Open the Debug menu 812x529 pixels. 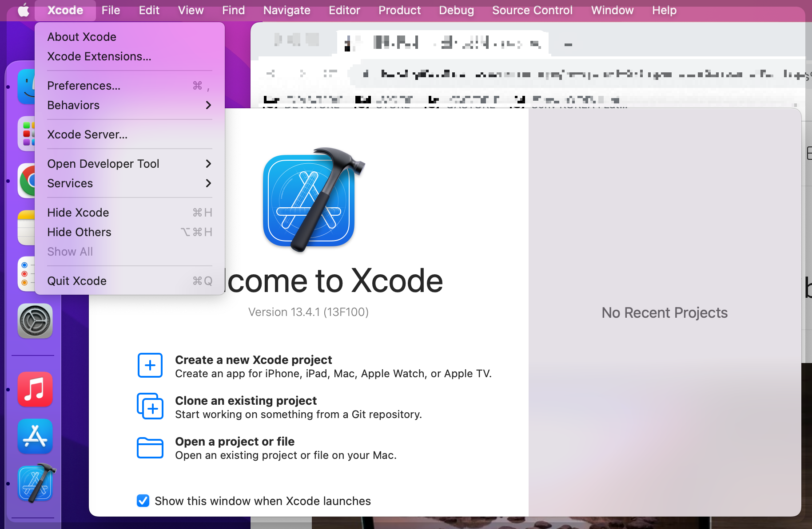click(x=457, y=10)
